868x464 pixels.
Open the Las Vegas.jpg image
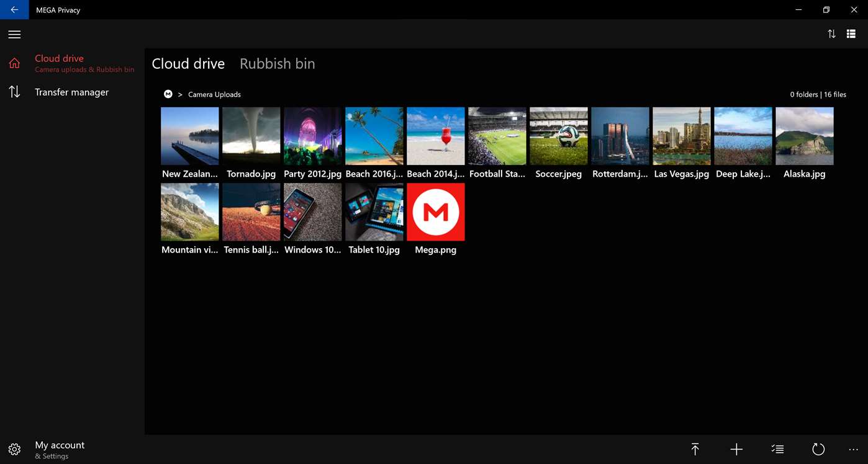tap(681, 143)
